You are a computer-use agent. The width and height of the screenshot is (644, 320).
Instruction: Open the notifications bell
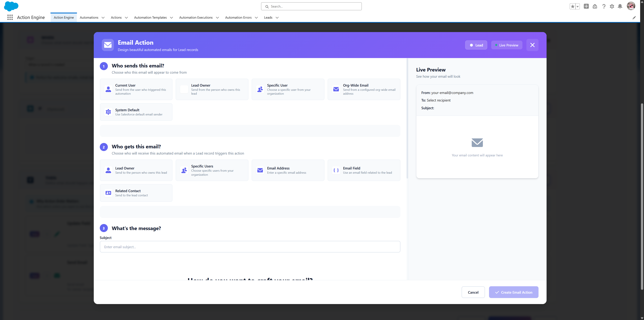[620, 7]
